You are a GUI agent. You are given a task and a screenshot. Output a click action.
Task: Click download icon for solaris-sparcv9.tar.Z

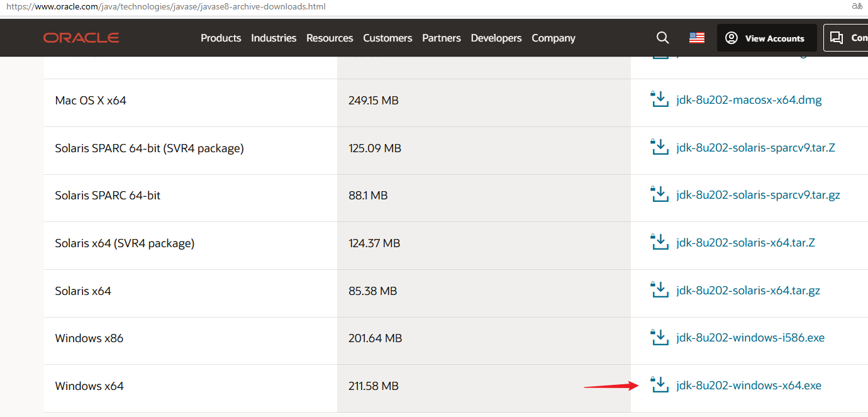659,148
